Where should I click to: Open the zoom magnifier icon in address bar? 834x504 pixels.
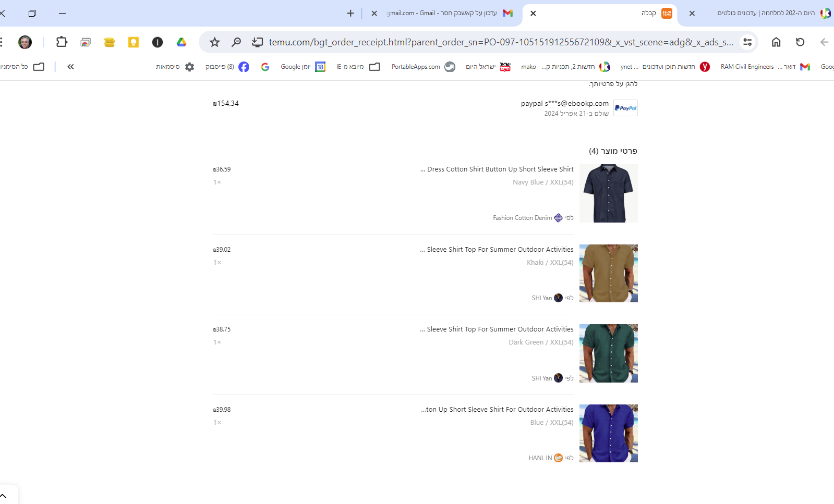[x=236, y=42]
